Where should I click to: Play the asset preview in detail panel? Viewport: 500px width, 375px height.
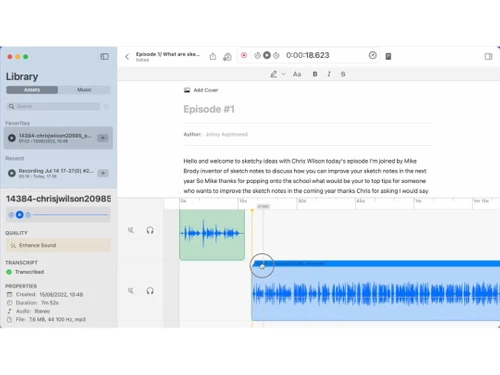click(x=20, y=215)
